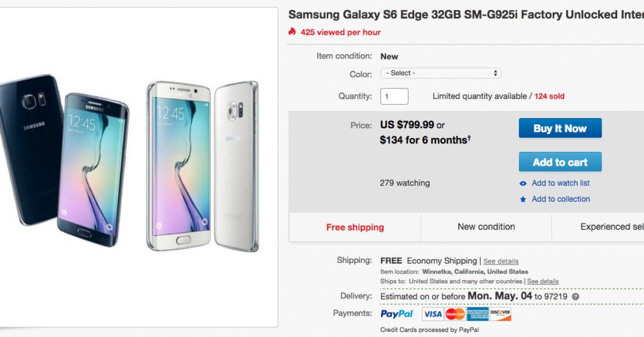Image resolution: width=644 pixels, height=337 pixels.
Task: Click the star icon beside collection
Action: (523, 200)
